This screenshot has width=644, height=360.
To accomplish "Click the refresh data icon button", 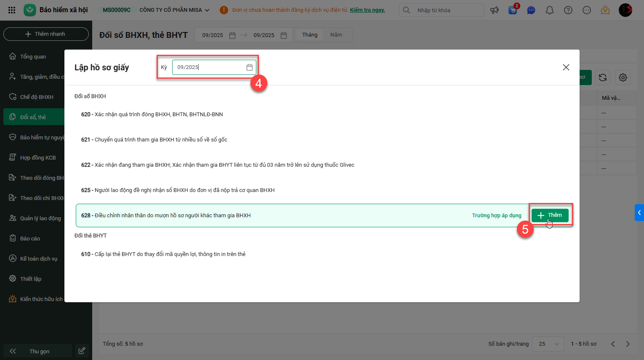I will [x=603, y=77].
